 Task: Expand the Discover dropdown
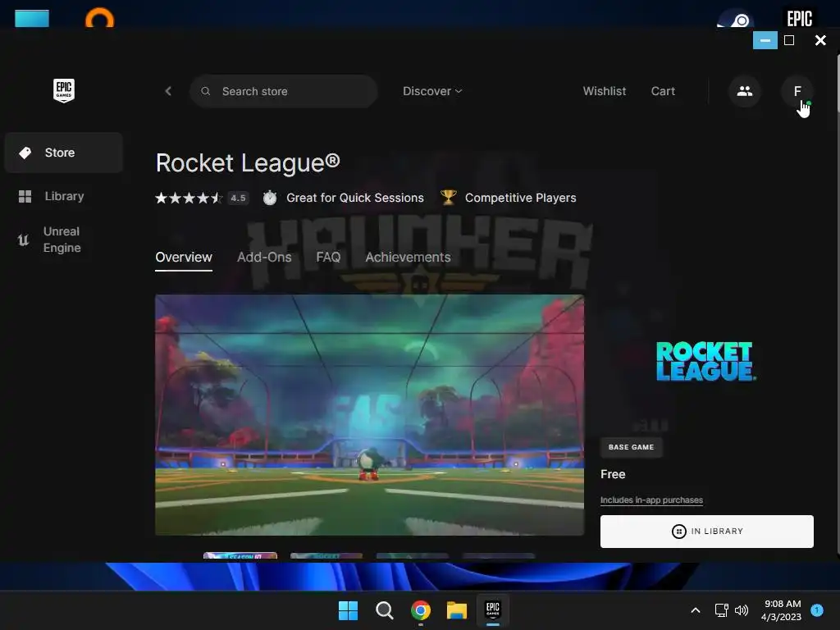(x=432, y=91)
